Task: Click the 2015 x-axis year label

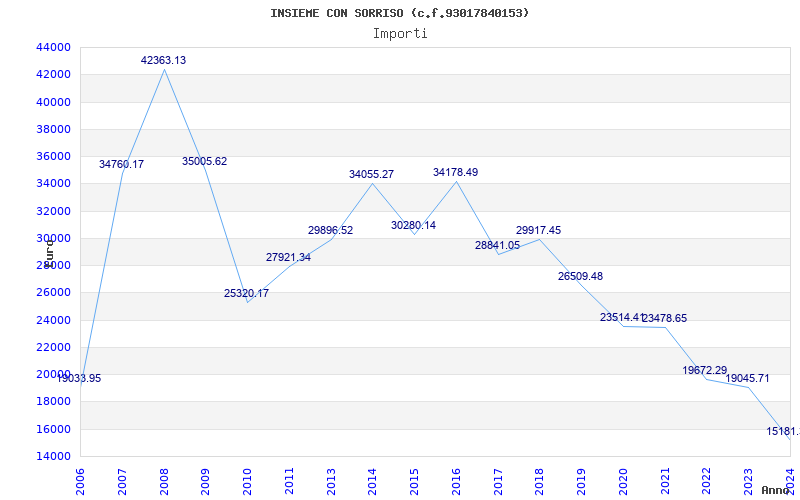Action: [414, 482]
